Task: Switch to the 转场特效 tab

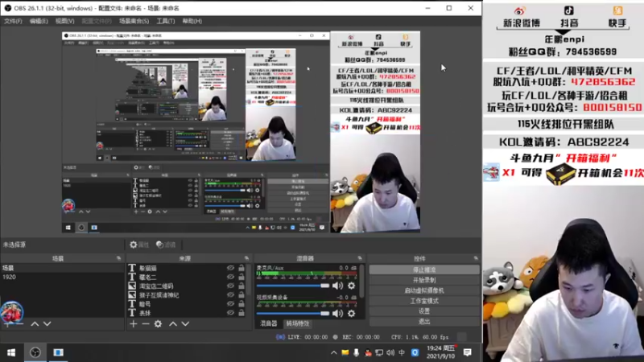Action: [x=297, y=324]
